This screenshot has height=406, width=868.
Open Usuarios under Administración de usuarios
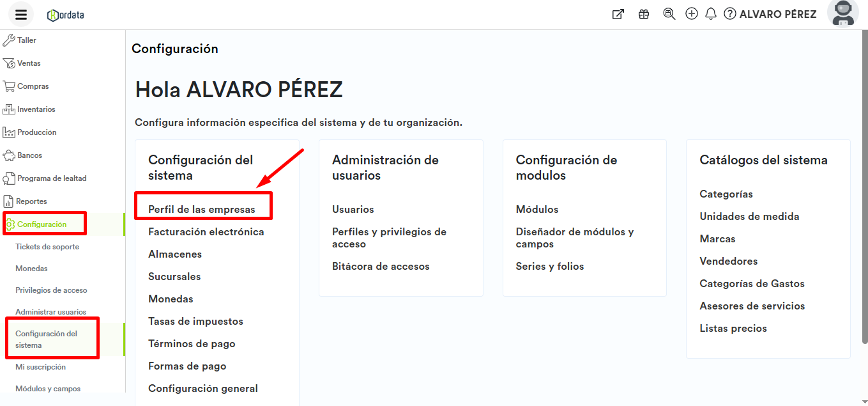tap(353, 210)
